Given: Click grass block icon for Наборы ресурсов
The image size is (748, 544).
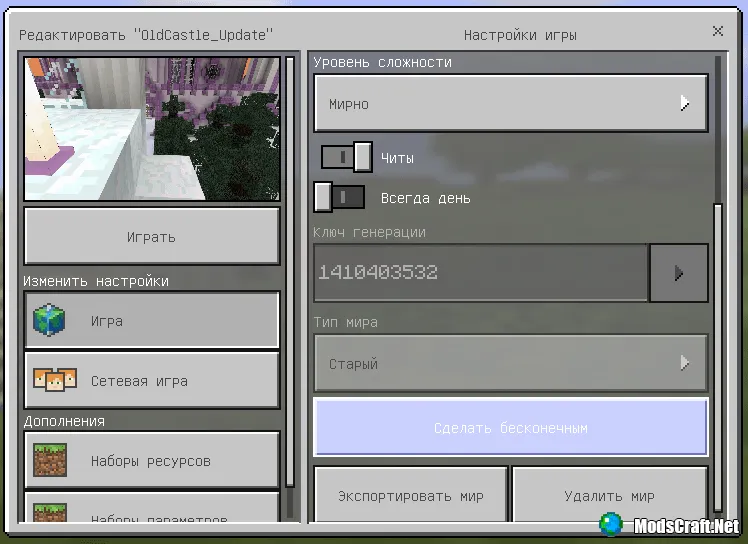Looking at the screenshot, I should [49, 461].
